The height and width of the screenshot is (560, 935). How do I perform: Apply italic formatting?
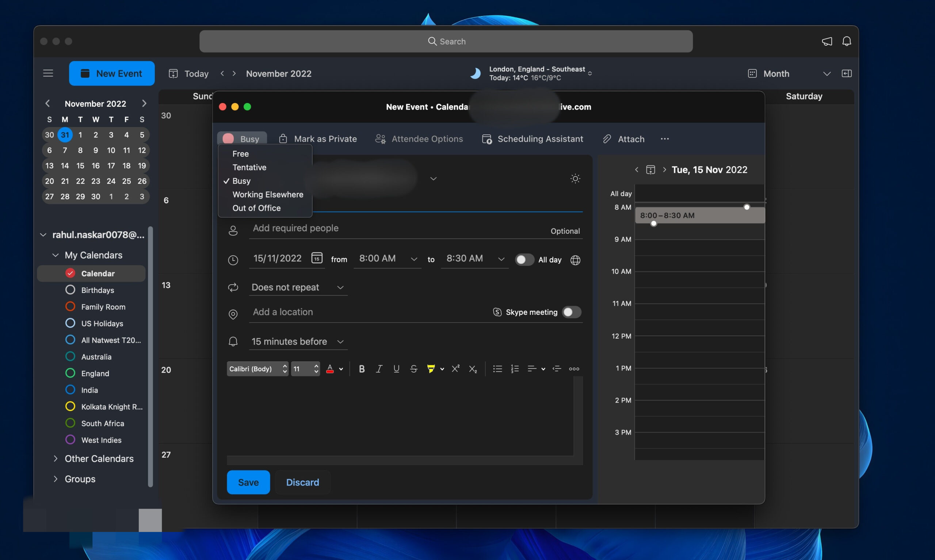pyautogui.click(x=379, y=369)
